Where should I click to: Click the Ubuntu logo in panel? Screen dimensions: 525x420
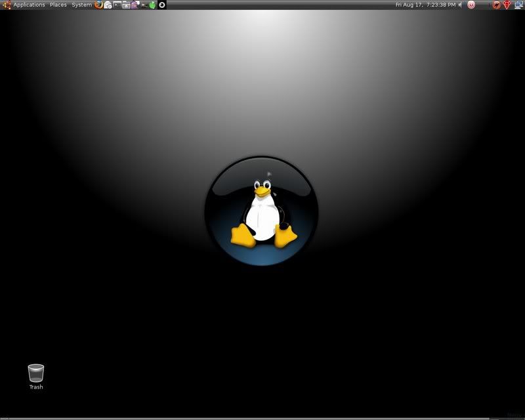pos(7,5)
